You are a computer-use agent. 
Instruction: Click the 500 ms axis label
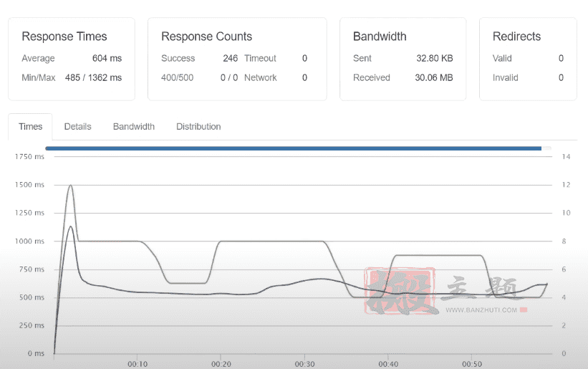tap(32, 297)
